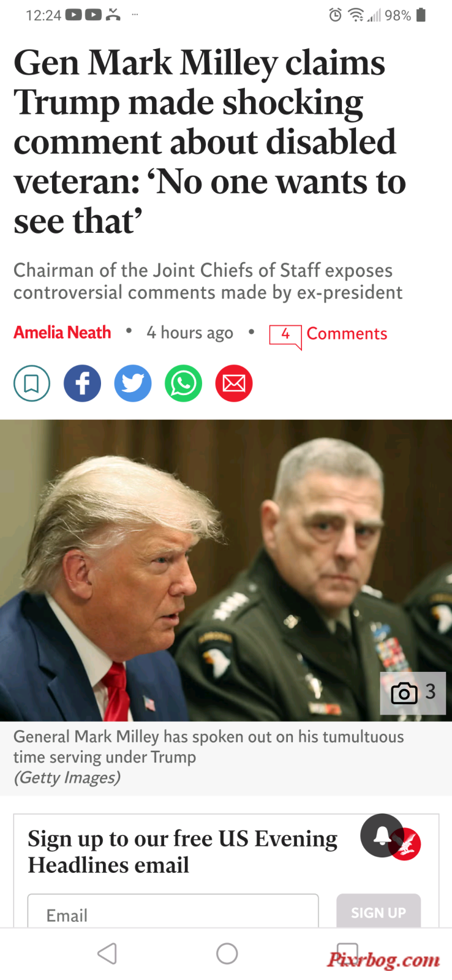Focus the Email input field
This screenshot has height=980, width=452.
click(x=173, y=911)
